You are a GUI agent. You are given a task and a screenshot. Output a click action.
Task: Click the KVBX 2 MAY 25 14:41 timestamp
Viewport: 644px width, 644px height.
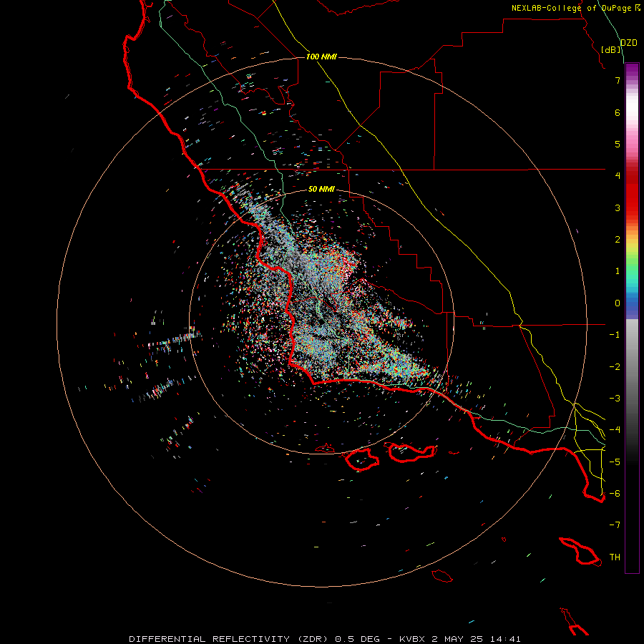(x=460, y=639)
